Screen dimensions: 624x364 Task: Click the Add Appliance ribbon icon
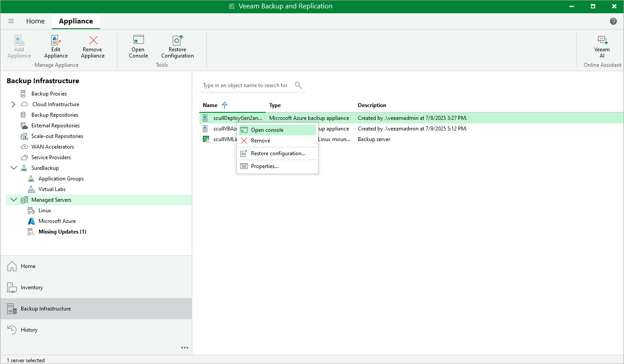(19, 40)
